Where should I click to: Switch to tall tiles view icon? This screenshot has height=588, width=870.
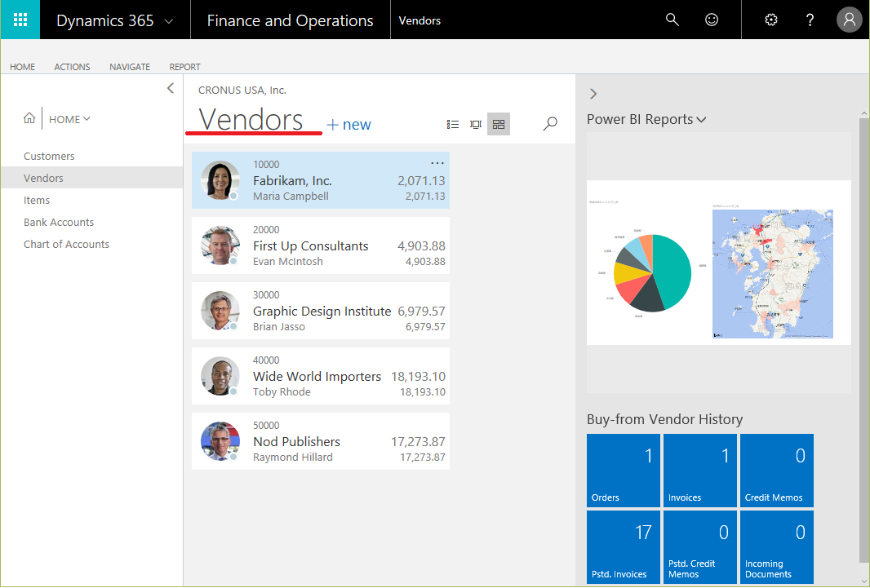[476, 124]
